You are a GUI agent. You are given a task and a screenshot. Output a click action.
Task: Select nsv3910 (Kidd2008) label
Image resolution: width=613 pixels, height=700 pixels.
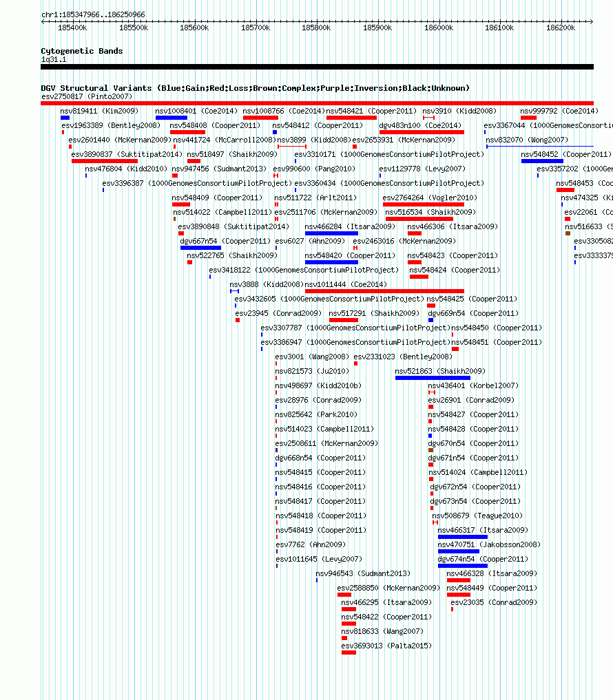[460, 111]
